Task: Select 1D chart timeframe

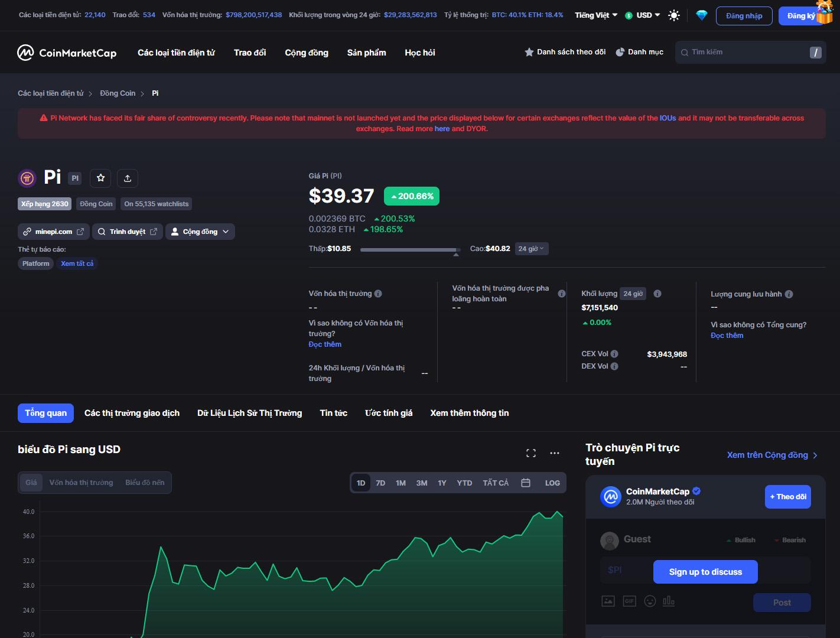Action: point(361,483)
